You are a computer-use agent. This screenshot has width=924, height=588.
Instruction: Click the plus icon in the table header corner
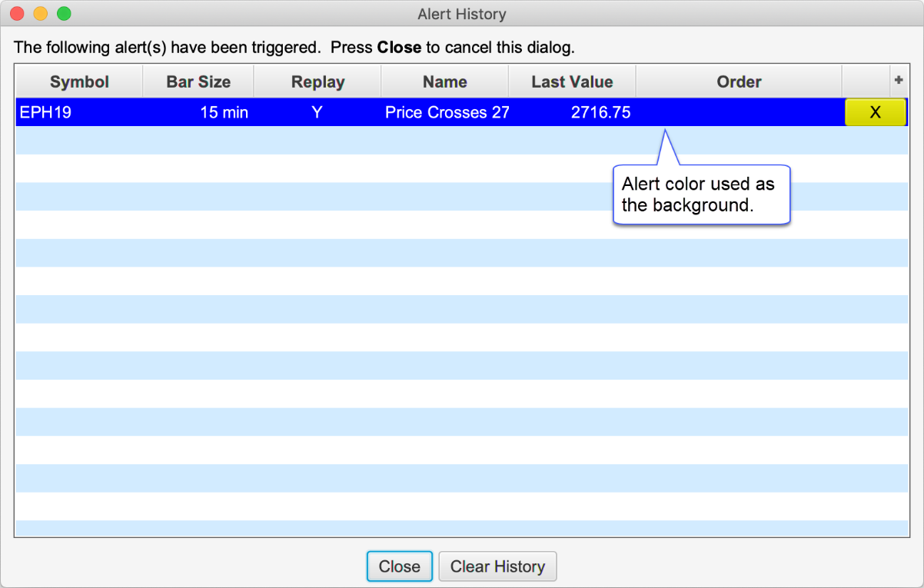(898, 80)
